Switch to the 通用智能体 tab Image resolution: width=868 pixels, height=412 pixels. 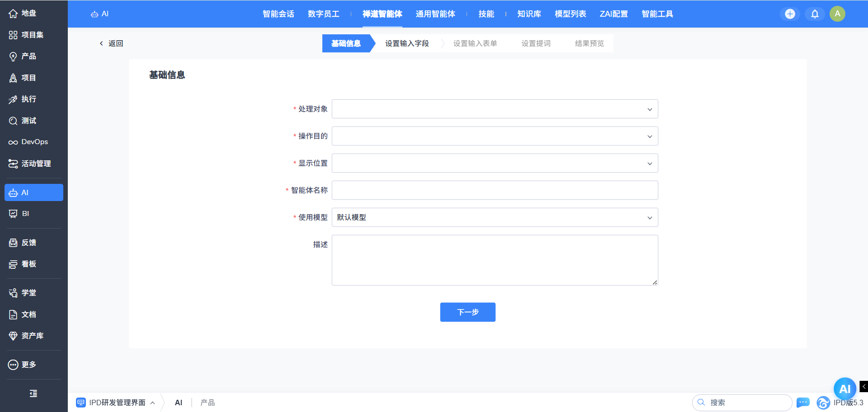[435, 14]
